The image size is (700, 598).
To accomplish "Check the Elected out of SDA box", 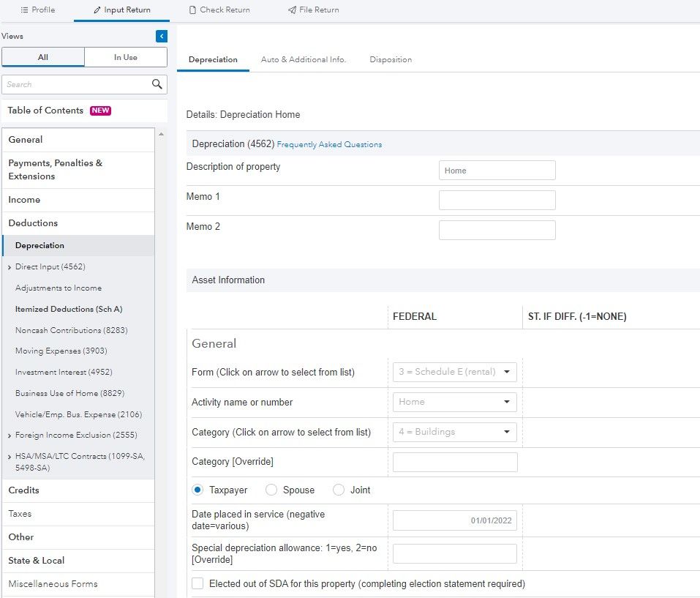I will tap(197, 583).
